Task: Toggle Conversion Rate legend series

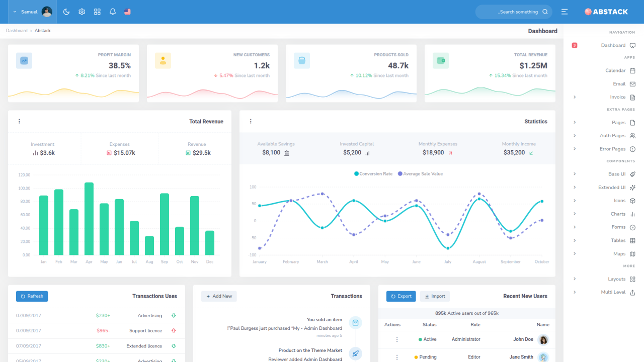Action: (373, 173)
